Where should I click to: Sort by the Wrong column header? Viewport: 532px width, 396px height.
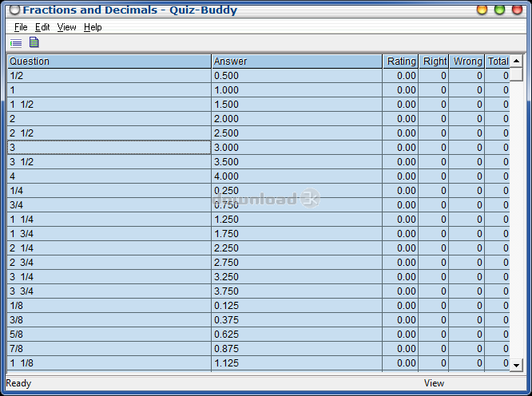click(466, 61)
